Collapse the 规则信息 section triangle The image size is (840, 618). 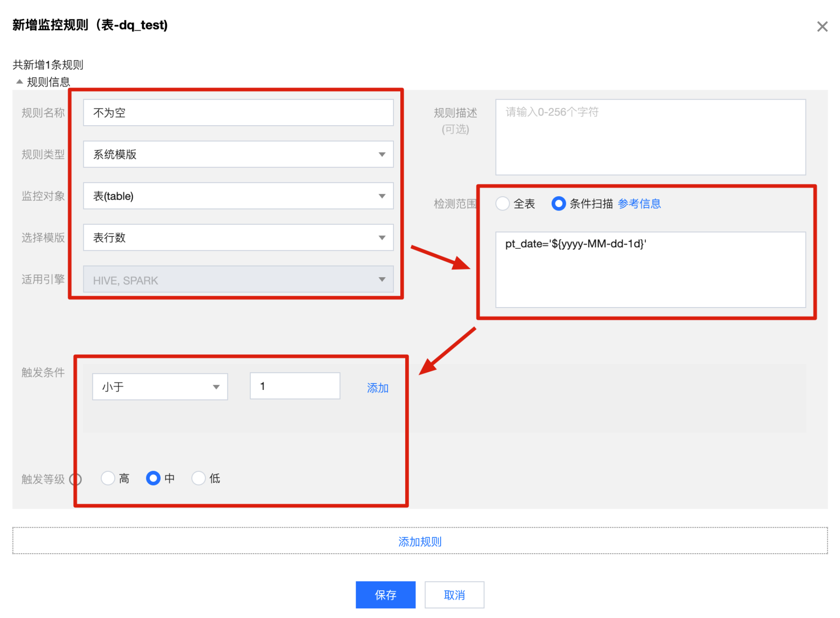19,82
